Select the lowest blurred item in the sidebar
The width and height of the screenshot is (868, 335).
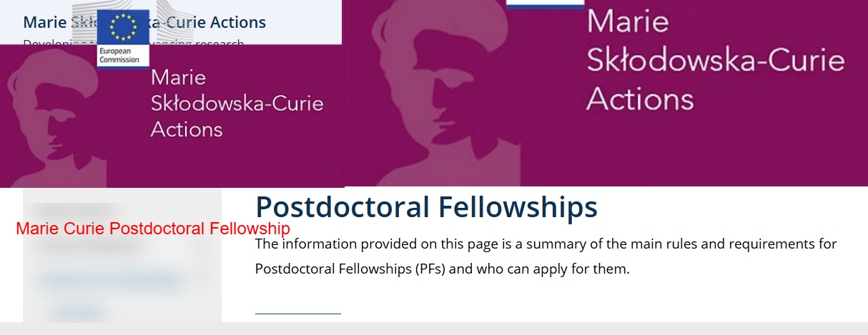79,312
